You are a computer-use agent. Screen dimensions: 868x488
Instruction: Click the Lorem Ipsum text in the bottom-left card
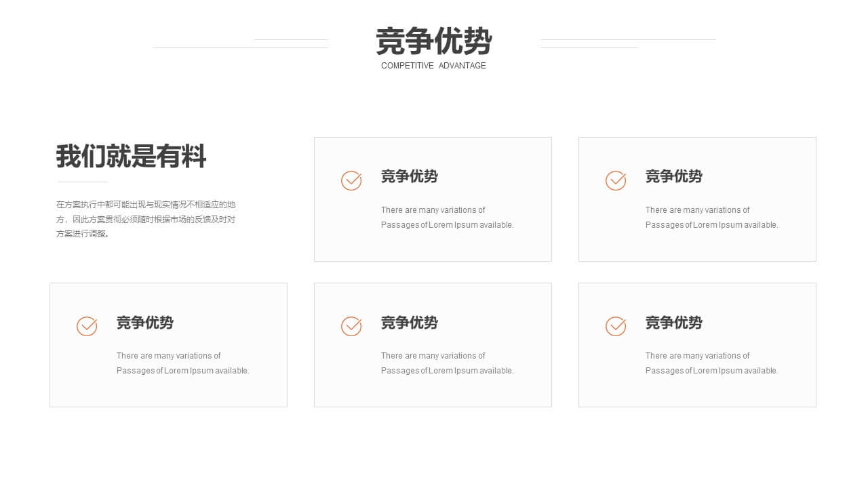[x=183, y=363]
